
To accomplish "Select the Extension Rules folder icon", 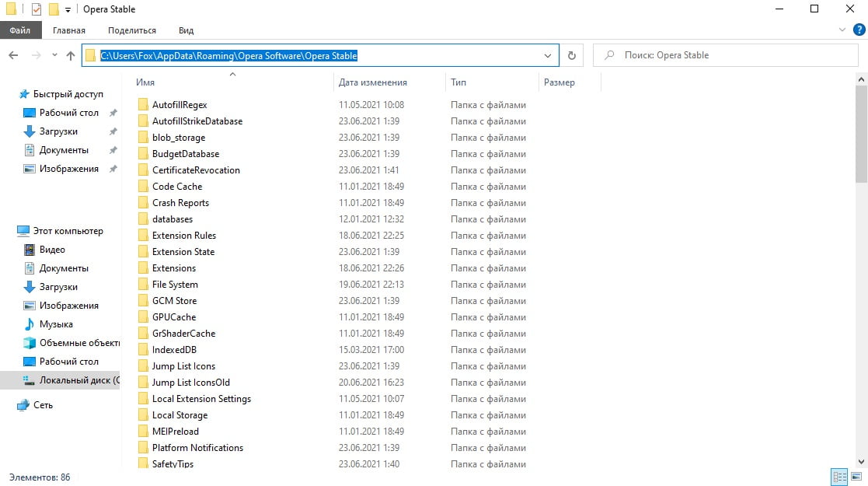I will [x=143, y=235].
